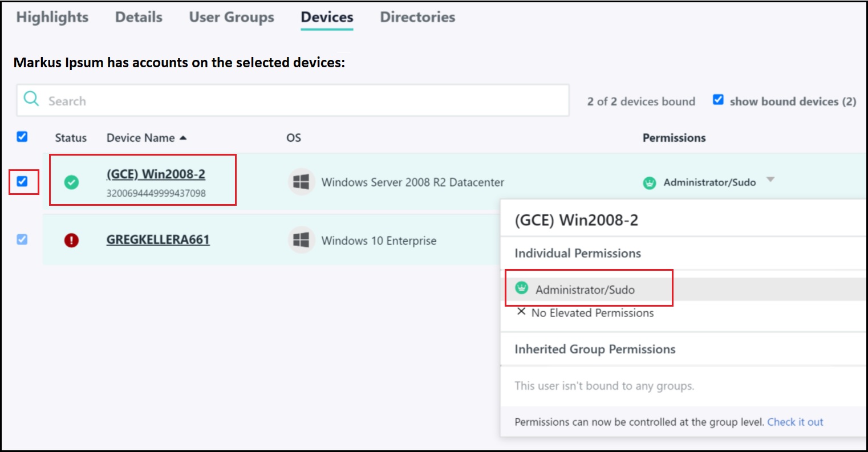Disable the show bound devices checkbox
This screenshot has width=868, height=452.
point(718,100)
